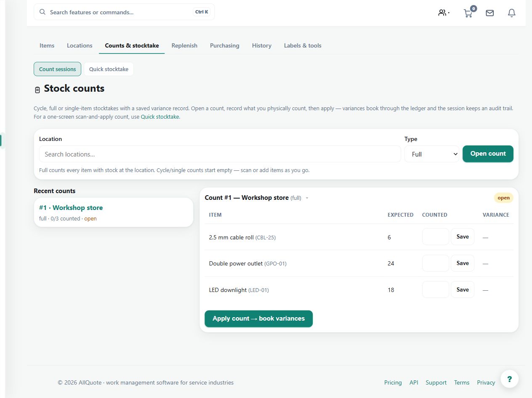Click the help question mark button
The image size is (532, 398).
click(x=509, y=379)
